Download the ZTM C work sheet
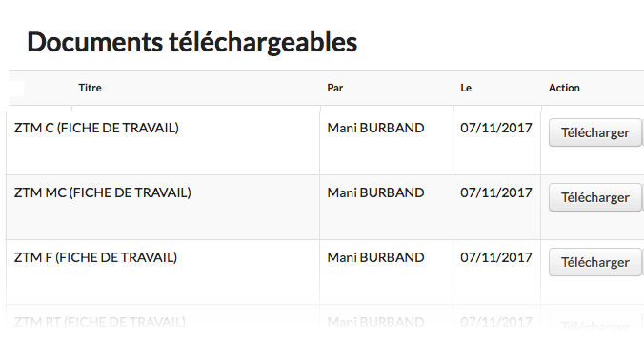 [x=594, y=132]
